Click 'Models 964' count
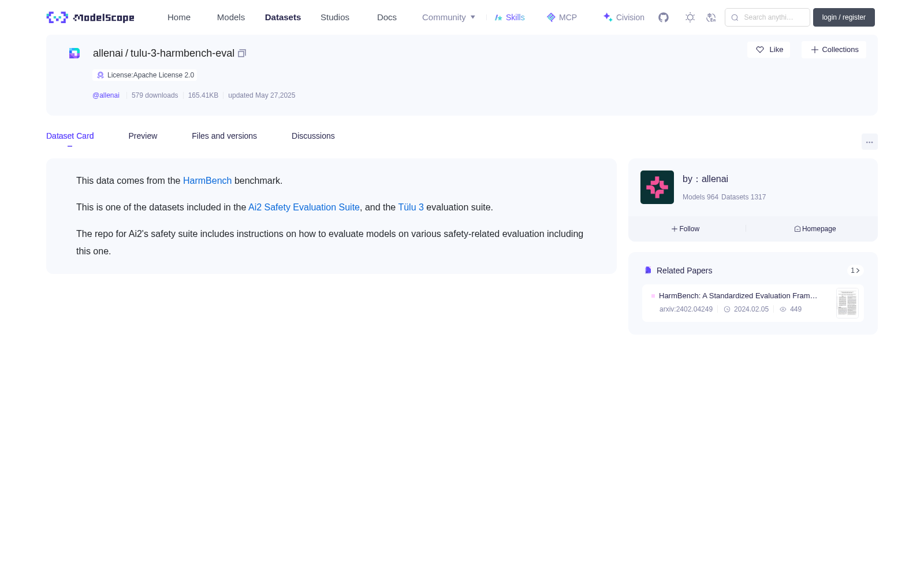Image resolution: width=924 pixels, height=578 pixels. point(701,197)
